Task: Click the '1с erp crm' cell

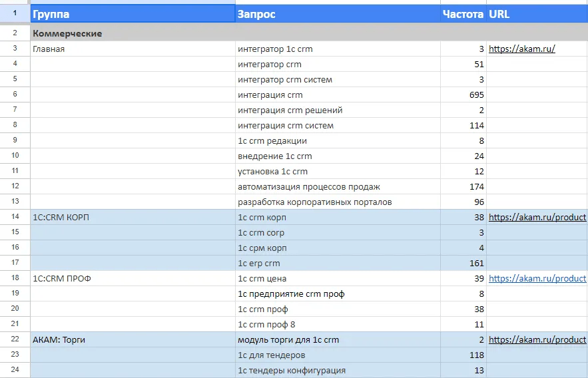Action: coord(338,264)
